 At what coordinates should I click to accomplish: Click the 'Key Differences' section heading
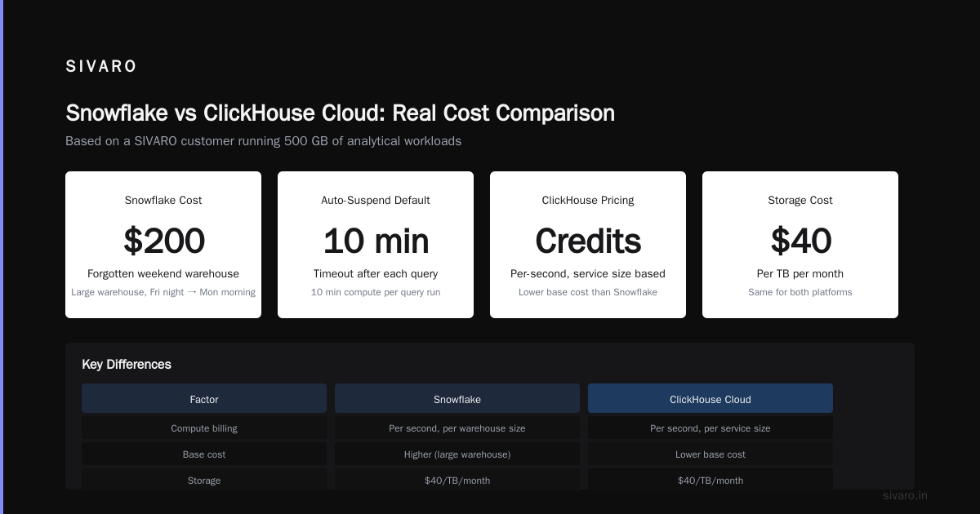[127, 364]
